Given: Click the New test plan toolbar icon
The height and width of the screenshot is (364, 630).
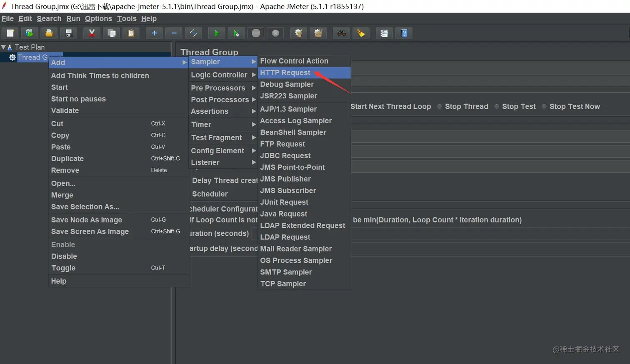Looking at the screenshot, I should coord(10,33).
